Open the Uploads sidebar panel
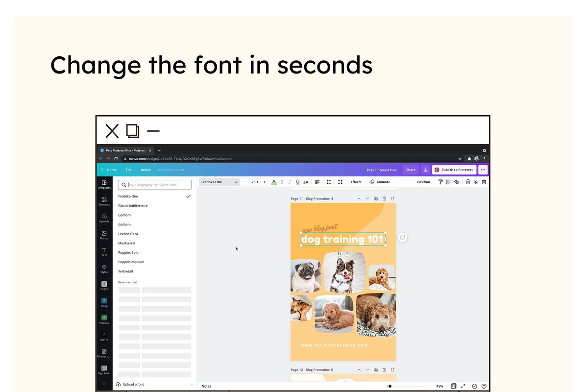This screenshot has width=588, height=392. [104, 218]
